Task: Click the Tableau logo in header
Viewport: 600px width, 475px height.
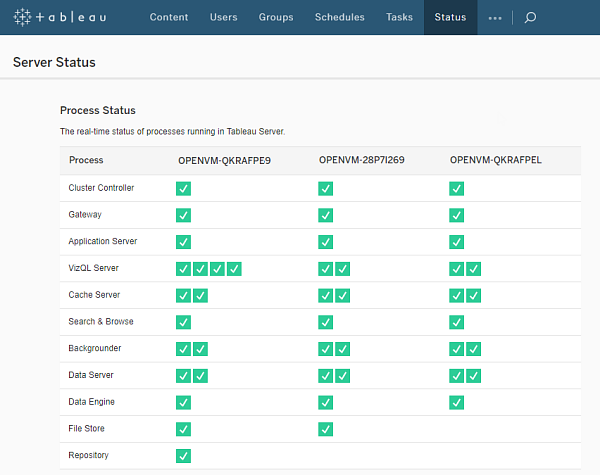Action: 66,18
